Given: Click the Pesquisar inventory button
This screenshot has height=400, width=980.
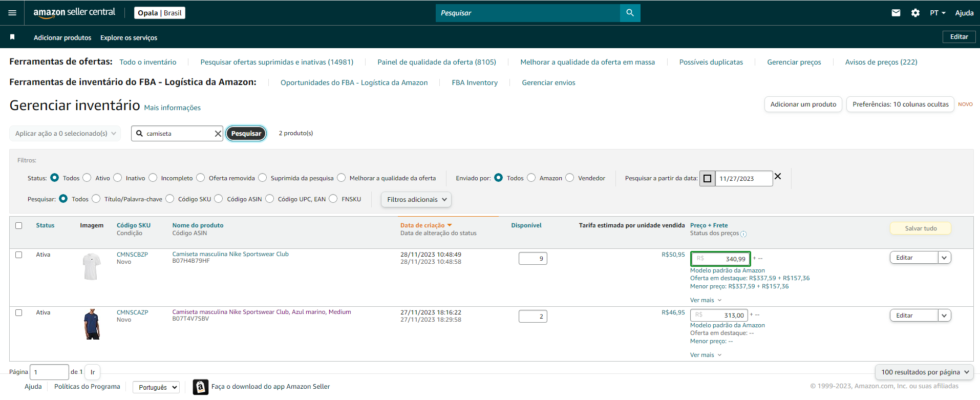Looking at the screenshot, I should 246,133.
